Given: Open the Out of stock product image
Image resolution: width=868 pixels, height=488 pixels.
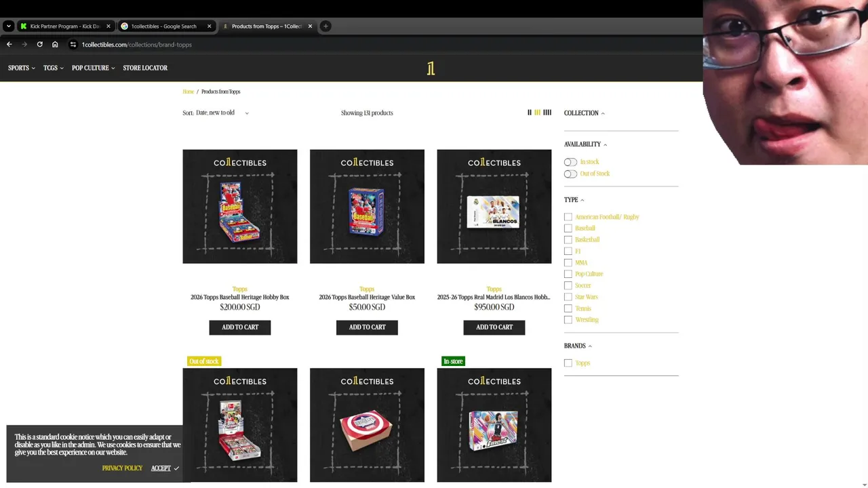Looking at the screenshot, I should pos(240,425).
